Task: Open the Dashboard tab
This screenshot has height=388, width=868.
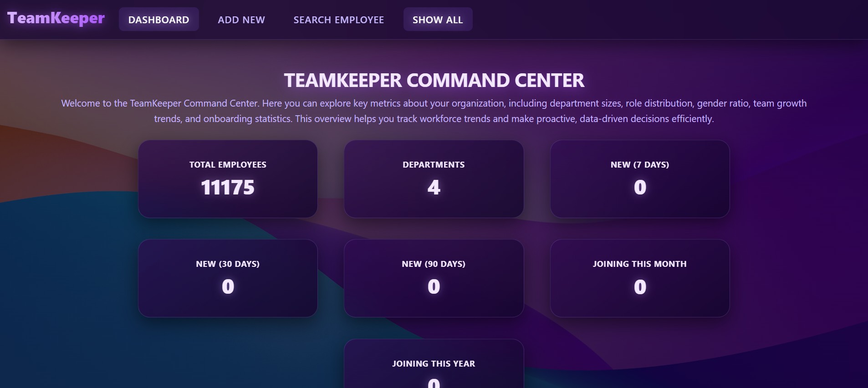Action: 158,20
